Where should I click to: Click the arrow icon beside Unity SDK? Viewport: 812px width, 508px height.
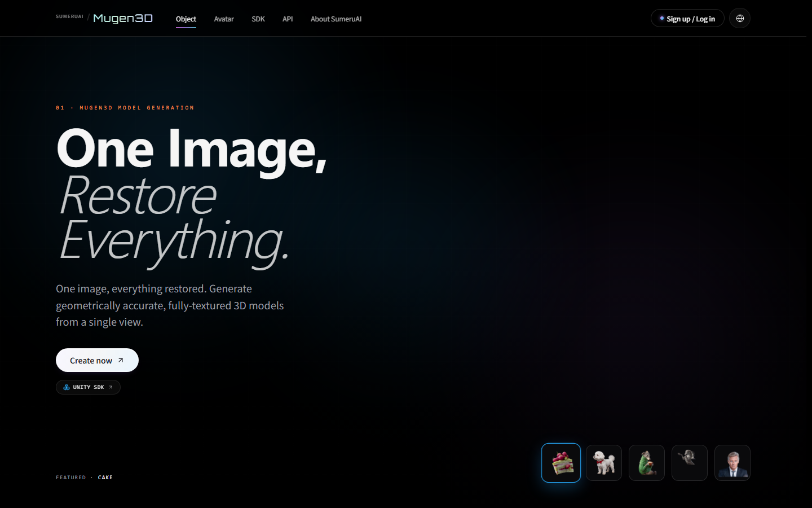[111, 387]
